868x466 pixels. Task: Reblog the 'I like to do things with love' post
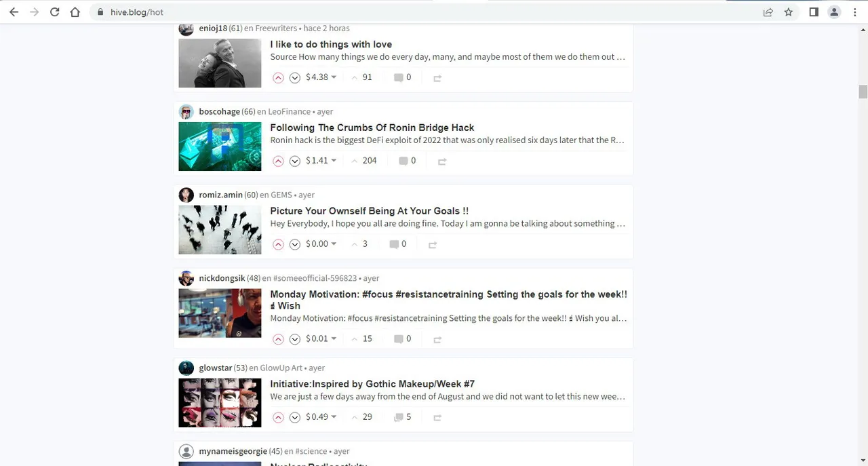(x=437, y=78)
